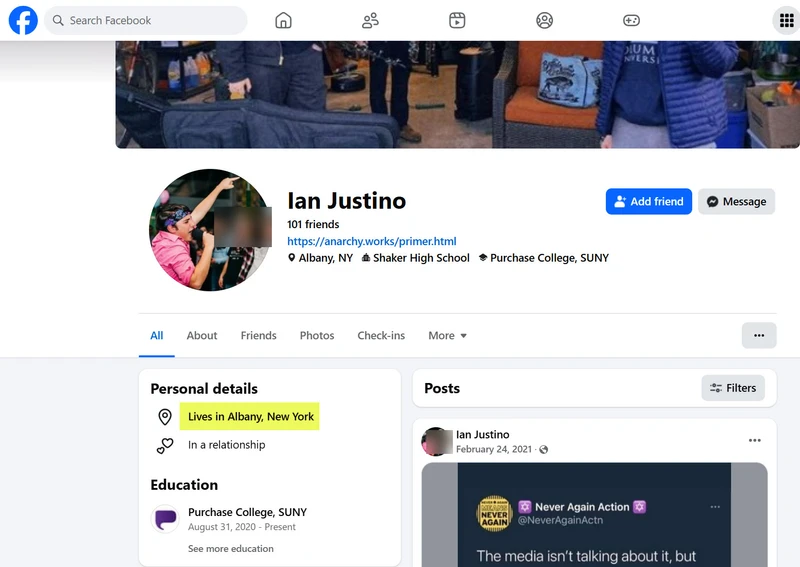Open the anarchy.works primer link

(371, 241)
